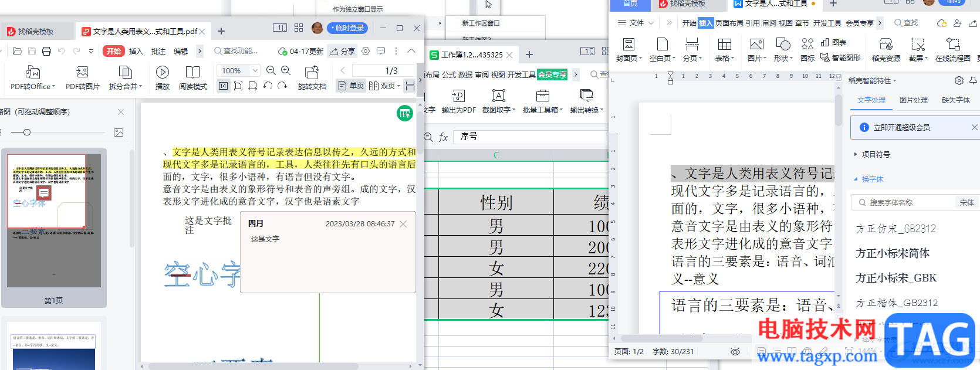Open the 100% zoom dropdown
This screenshot has width=980, height=370.
coord(255,70)
